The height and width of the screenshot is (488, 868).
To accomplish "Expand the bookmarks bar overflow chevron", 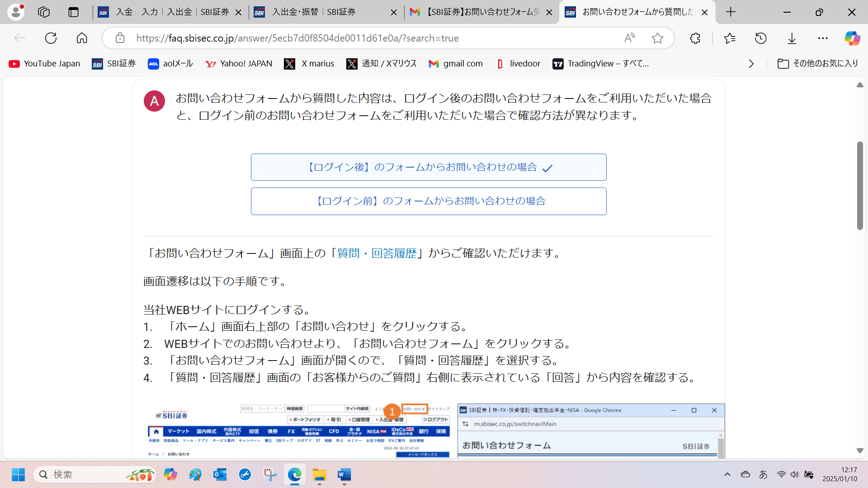I will click(751, 64).
